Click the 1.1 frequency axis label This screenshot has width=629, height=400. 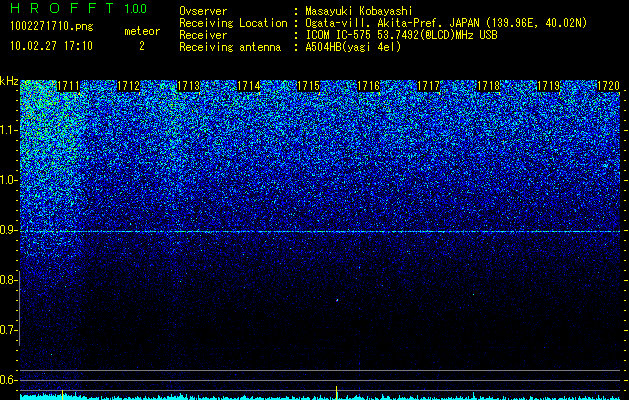coord(8,130)
